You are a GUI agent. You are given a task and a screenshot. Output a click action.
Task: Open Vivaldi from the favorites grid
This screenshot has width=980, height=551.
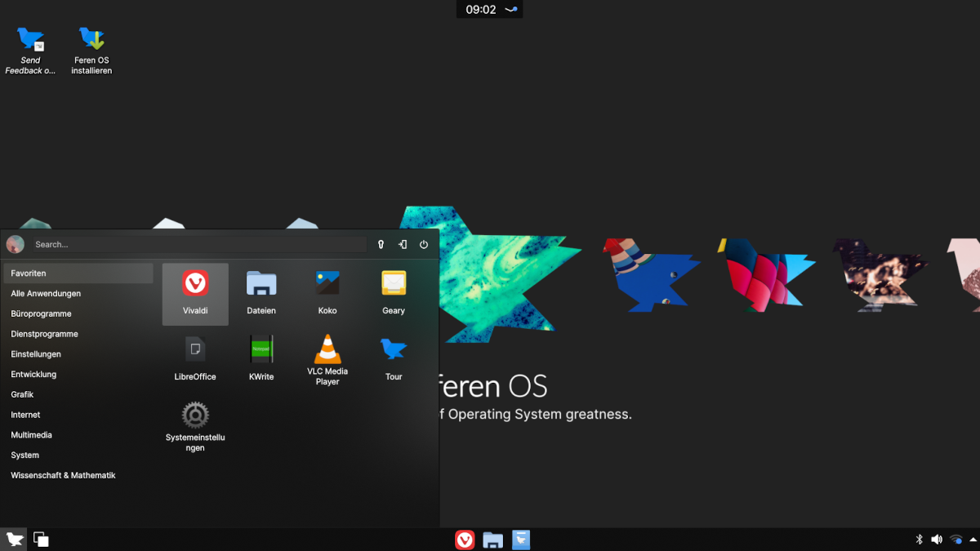coord(195,294)
